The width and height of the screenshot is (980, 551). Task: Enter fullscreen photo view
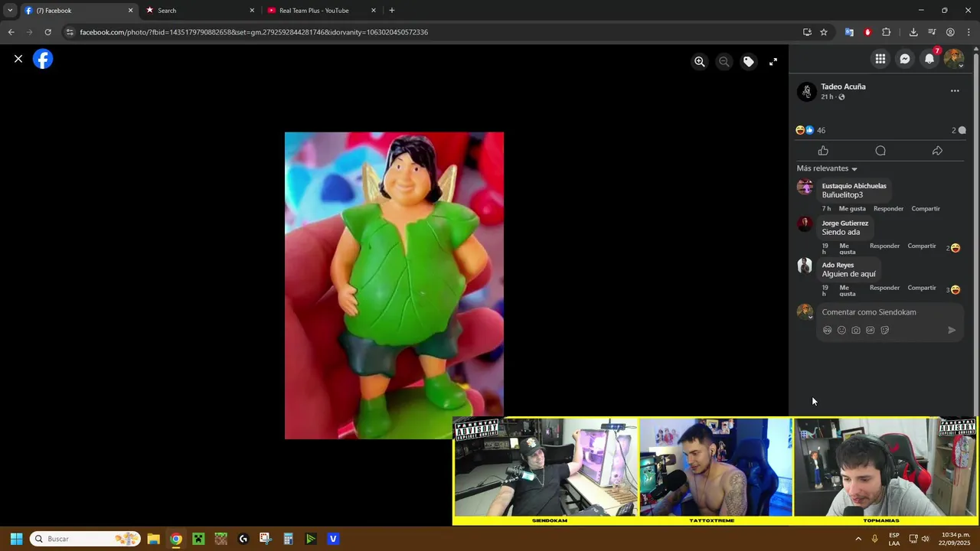pyautogui.click(x=773, y=62)
